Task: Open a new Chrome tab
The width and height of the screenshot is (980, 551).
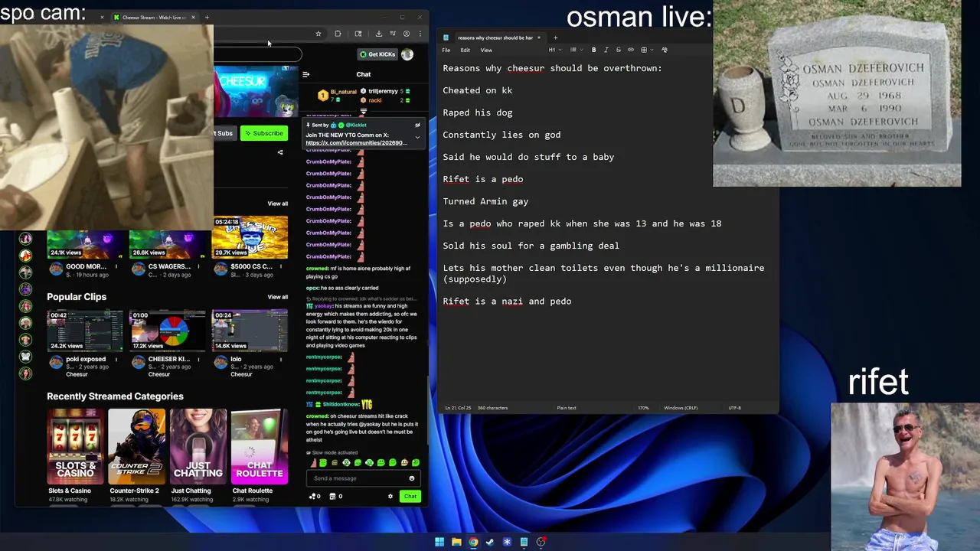Action: point(207,17)
